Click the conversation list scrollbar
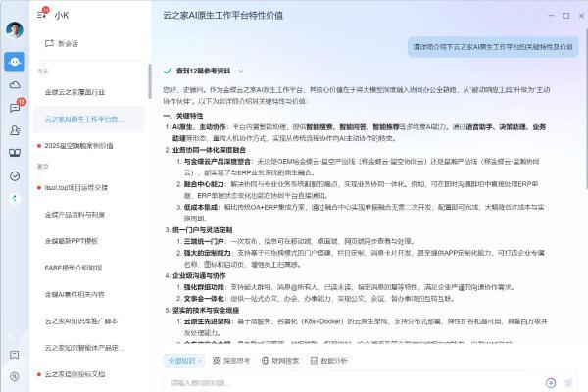588x392 pixels. pos(150,80)
